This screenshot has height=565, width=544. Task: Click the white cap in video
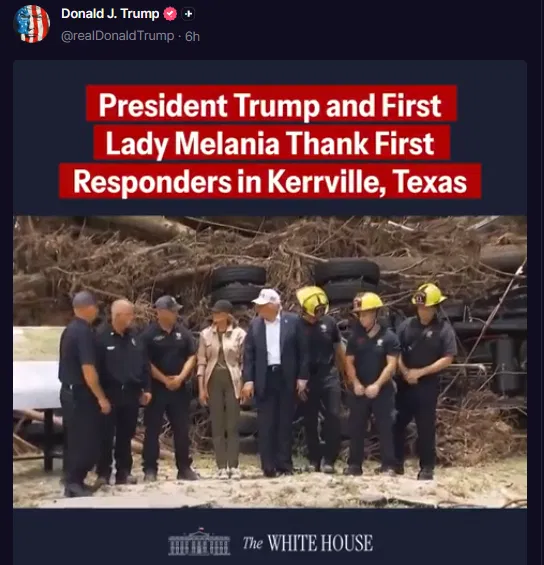[x=267, y=297]
